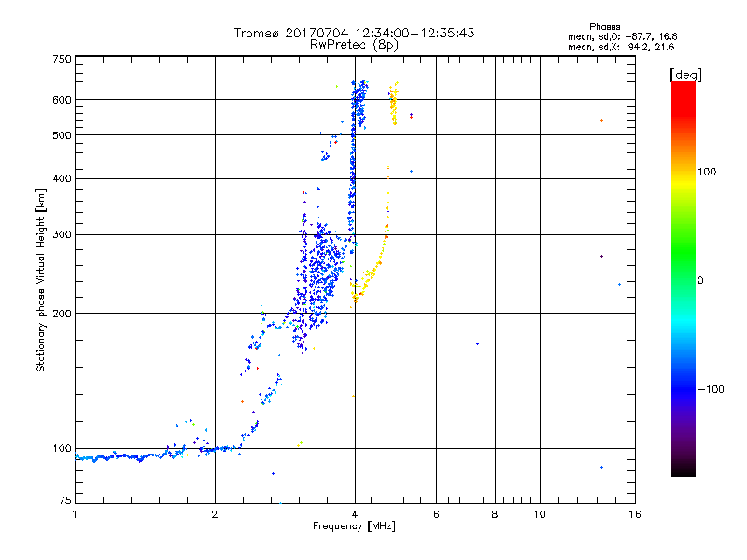
Task: Click the x-axis tick label '16'
Action: [x=635, y=514]
